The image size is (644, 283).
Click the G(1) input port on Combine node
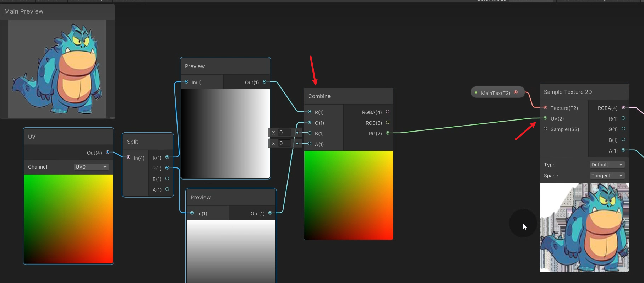(x=310, y=122)
